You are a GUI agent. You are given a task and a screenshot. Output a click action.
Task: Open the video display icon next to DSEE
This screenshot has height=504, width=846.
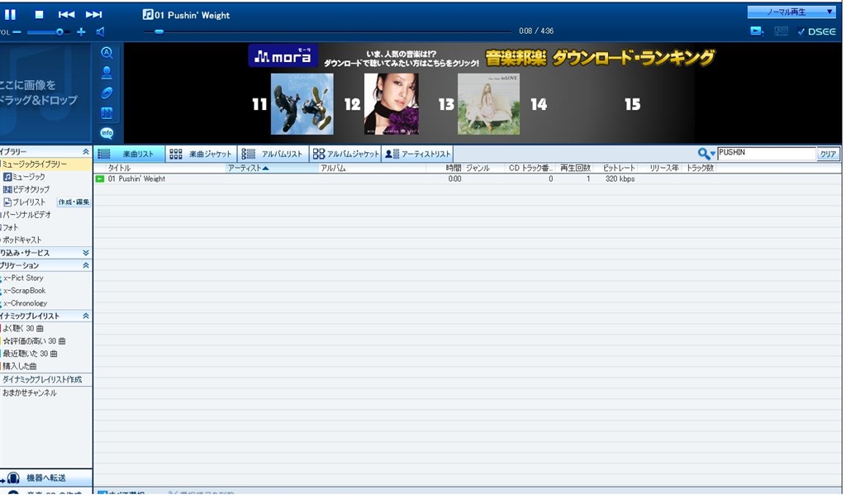756,31
